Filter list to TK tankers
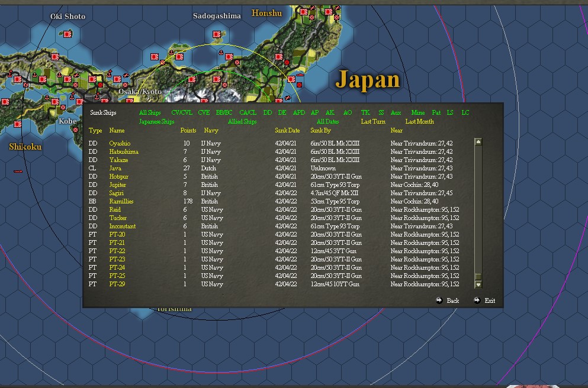Screen dimensions: 588x388 [x=365, y=112]
